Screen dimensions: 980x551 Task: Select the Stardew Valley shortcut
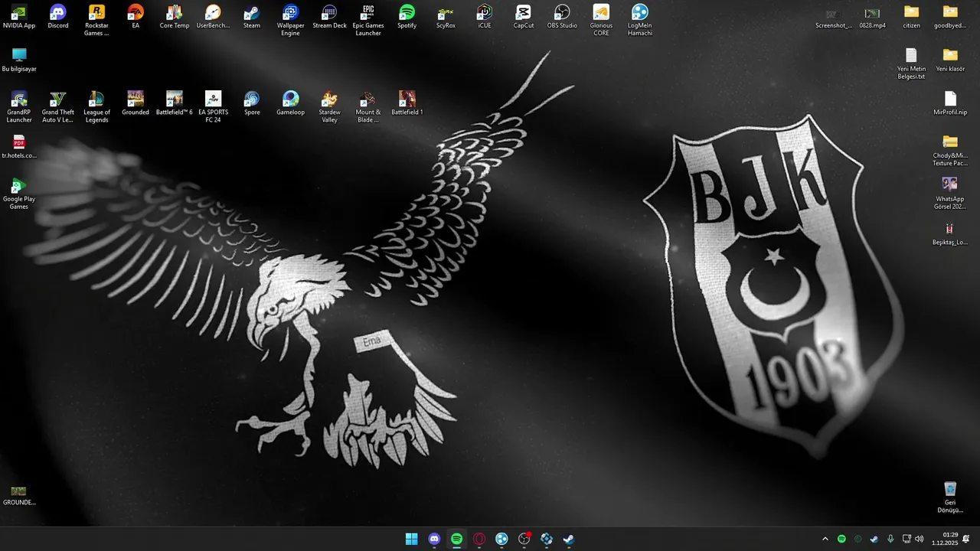pyautogui.click(x=329, y=107)
